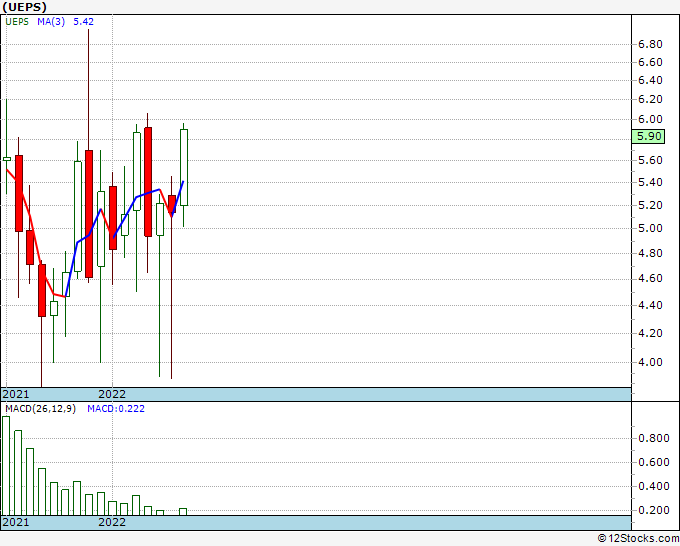Click the tallest first MACD histogram bar
This screenshot has width=680, height=546.
click(x=6, y=466)
